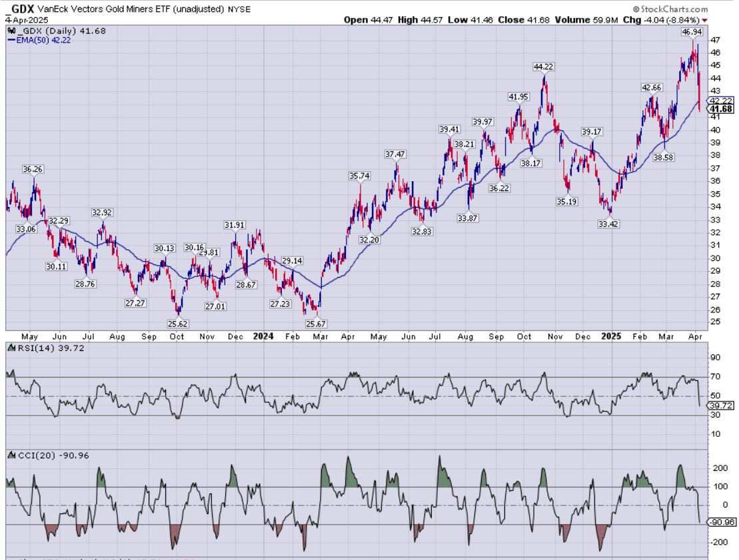Viewport: 739px width, 560px height.
Task: Select the GDX ticker symbol title
Action: 22,9
